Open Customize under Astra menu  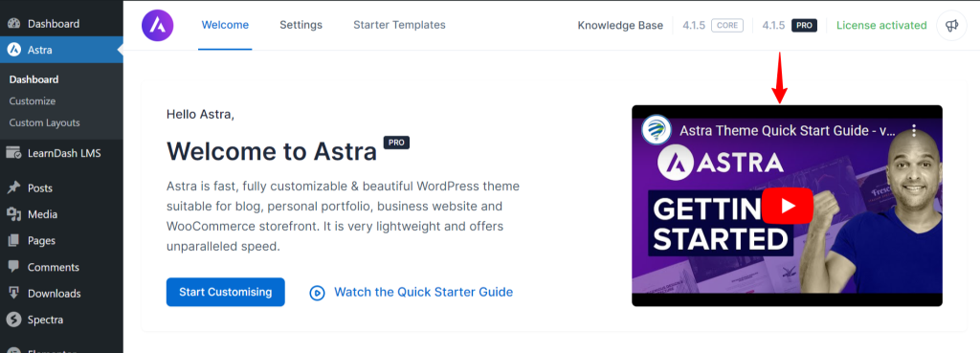click(x=33, y=101)
